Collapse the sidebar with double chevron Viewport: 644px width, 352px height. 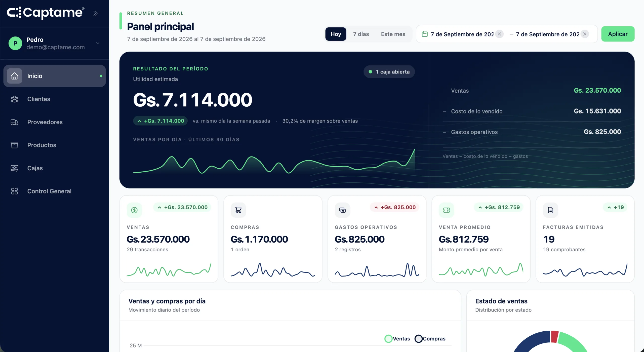tap(95, 13)
